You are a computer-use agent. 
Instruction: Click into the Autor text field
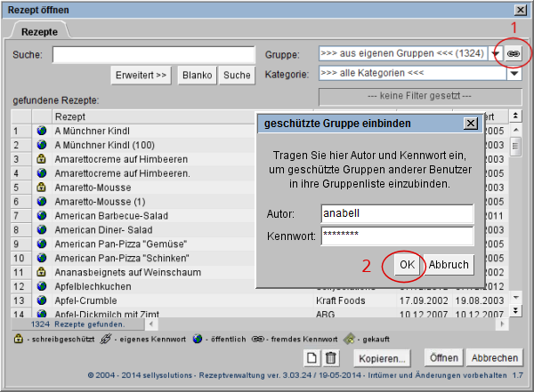397,214
